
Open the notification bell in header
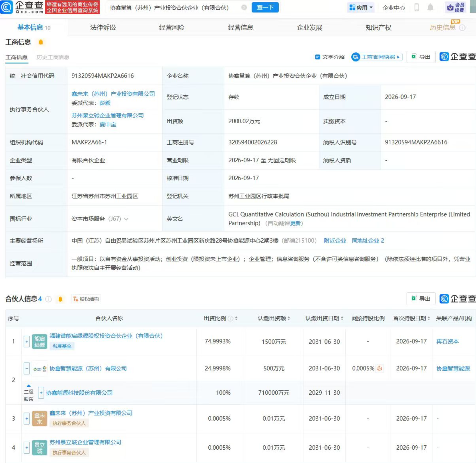(430, 7)
